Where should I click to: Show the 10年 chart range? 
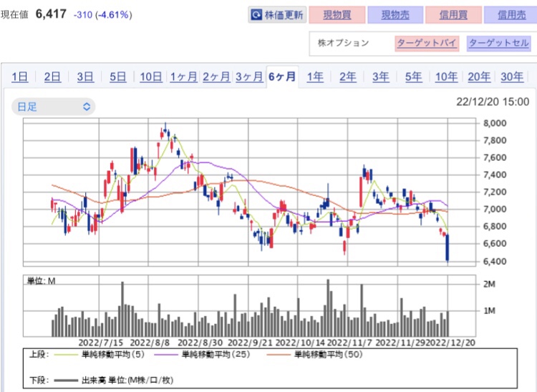tap(446, 77)
